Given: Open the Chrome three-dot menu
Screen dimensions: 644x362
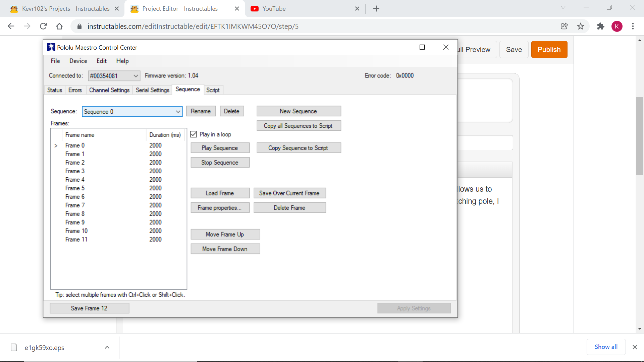Looking at the screenshot, I should (633, 26).
